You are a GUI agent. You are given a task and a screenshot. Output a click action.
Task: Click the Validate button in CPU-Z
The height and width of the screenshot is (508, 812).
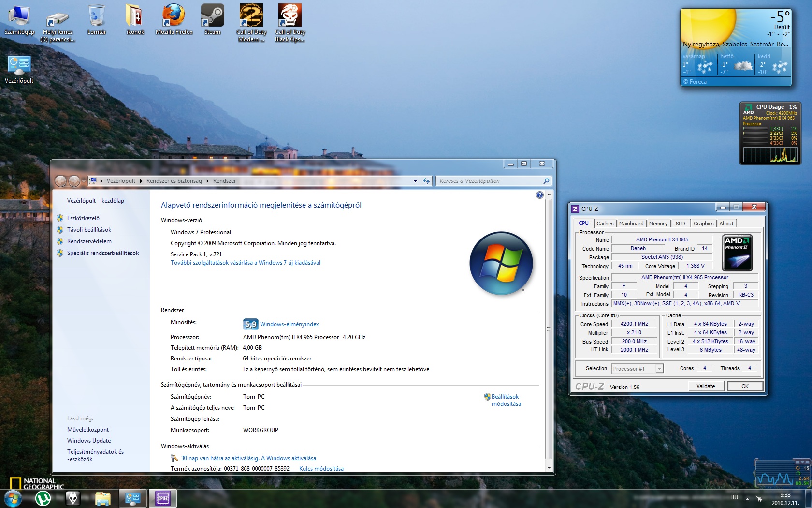(706, 386)
